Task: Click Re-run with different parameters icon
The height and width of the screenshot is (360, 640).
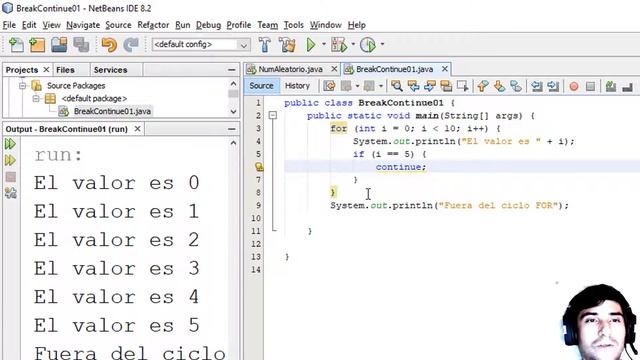Action: [10, 160]
